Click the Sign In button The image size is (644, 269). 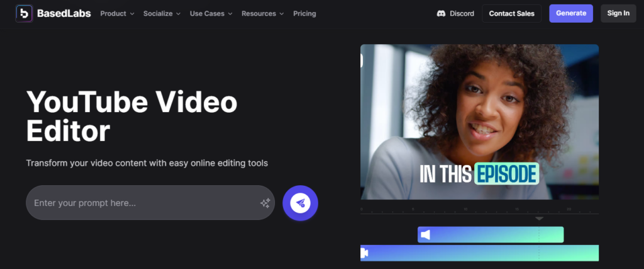click(618, 13)
